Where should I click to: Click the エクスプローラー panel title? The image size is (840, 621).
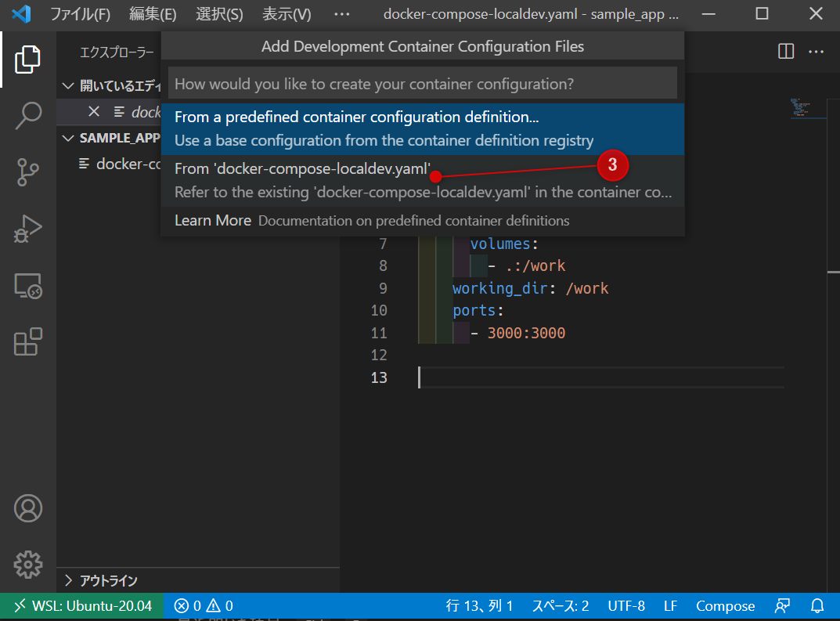(117, 52)
